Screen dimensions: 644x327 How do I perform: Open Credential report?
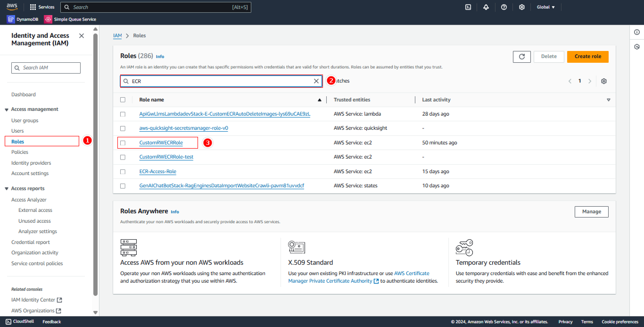tap(30, 242)
